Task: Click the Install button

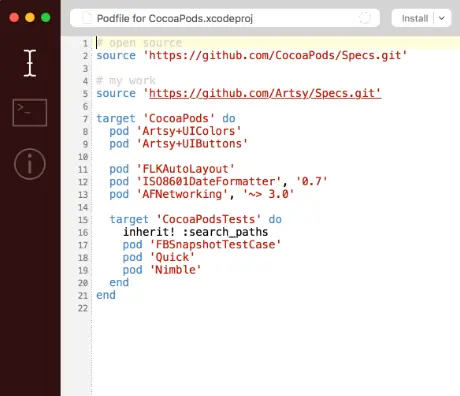Action: (x=415, y=18)
